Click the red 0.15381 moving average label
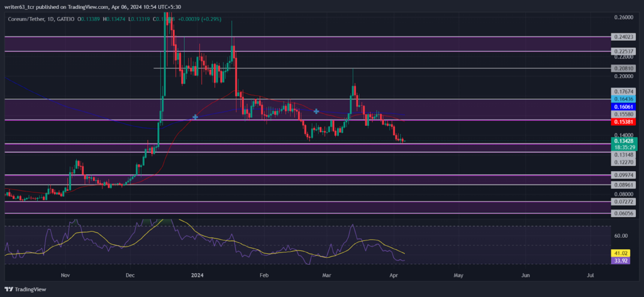 click(623, 122)
